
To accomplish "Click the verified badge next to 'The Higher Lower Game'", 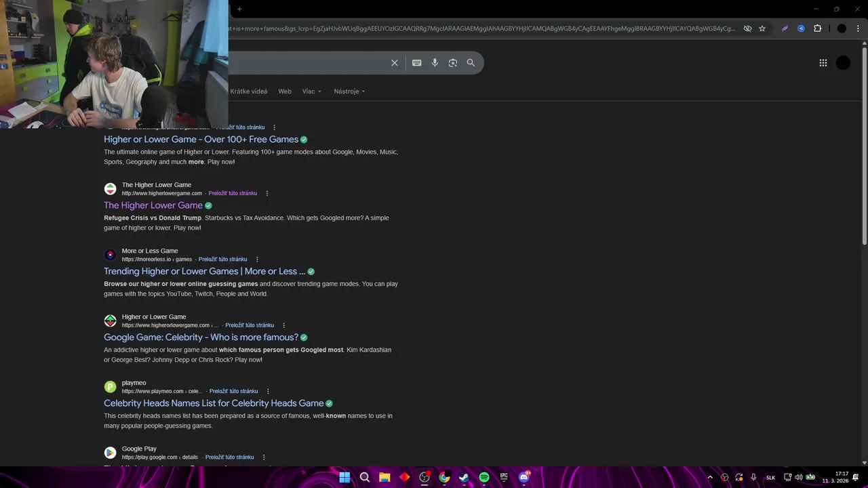I will click(208, 205).
